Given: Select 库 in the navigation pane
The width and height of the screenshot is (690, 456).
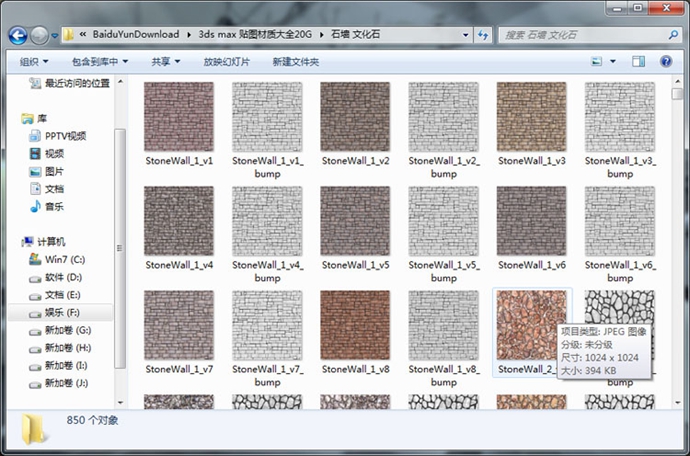Looking at the screenshot, I should pyautogui.click(x=34, y=118).
